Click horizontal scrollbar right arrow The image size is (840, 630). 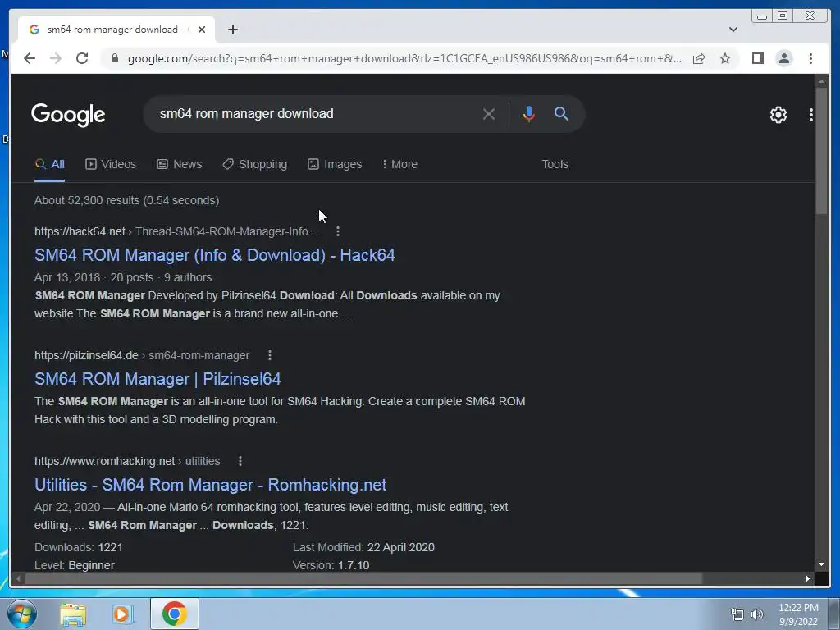pos(807,578)
